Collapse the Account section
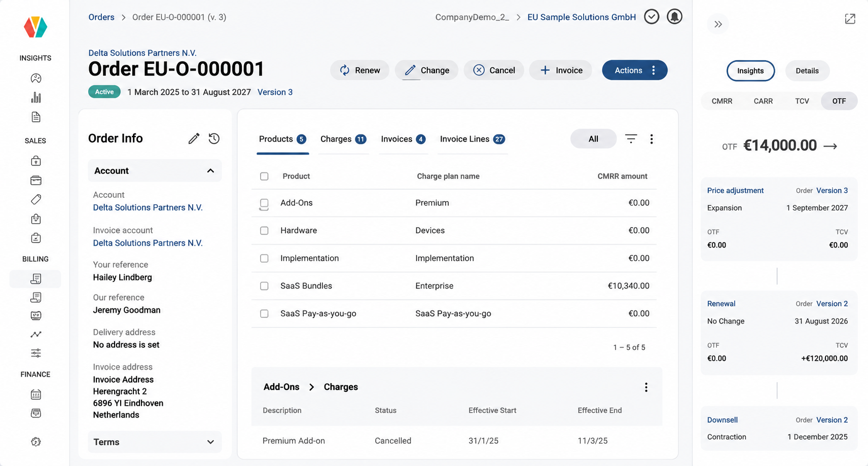Image resolution: width=868 pixels, height=466 pixels. pos(155,171)
